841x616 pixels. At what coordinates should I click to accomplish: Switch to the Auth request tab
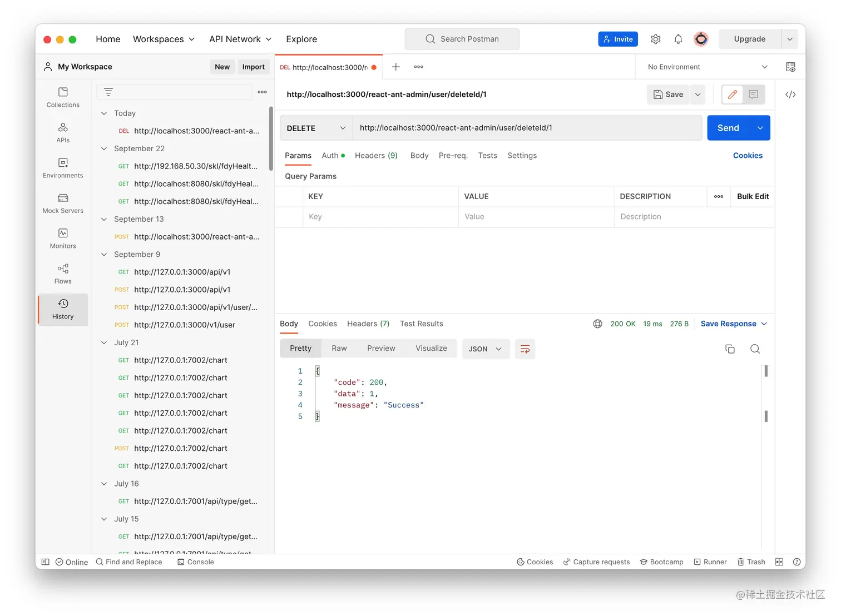[333, 156]
